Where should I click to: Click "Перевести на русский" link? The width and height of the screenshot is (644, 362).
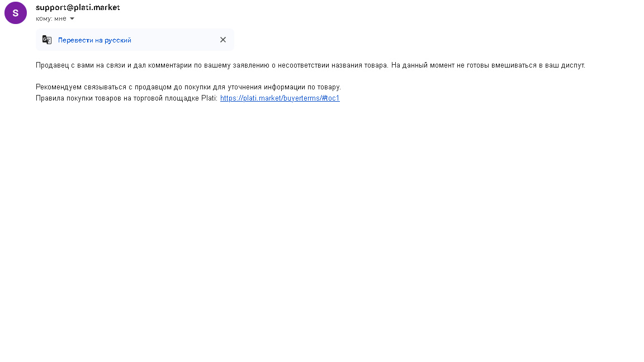pyautogui.click(x=94, y=40)
